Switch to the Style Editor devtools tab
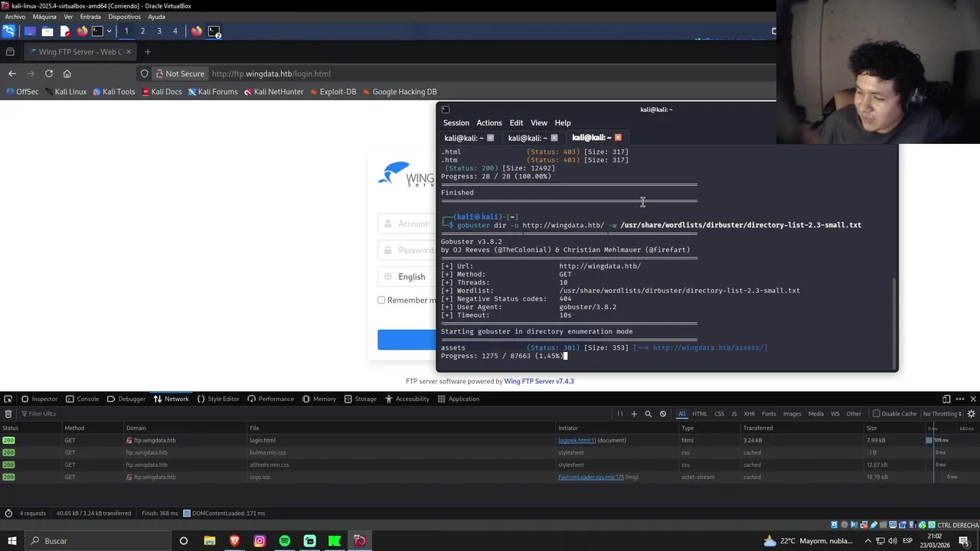 218,399
